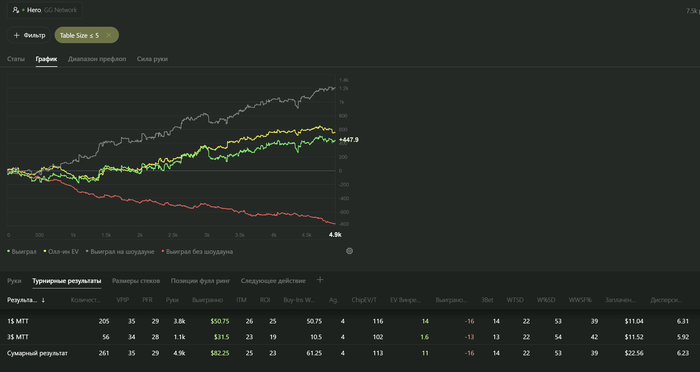Open the Позиции фулл ринг tab
The height and width of the screenshot is (372, 700).
(200, 281)
